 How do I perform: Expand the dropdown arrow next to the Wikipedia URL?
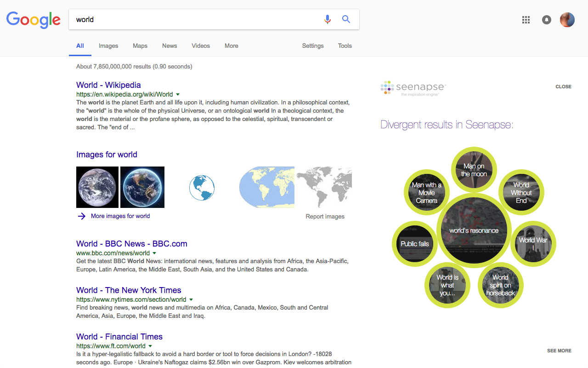click(178, 94)
